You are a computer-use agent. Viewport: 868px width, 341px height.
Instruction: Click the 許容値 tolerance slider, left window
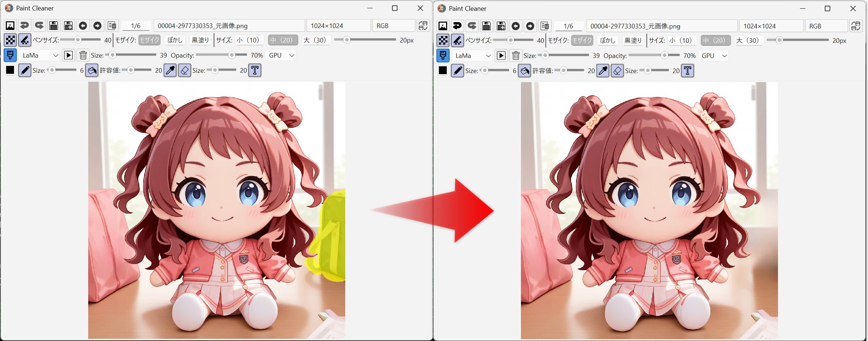point(137,70)
